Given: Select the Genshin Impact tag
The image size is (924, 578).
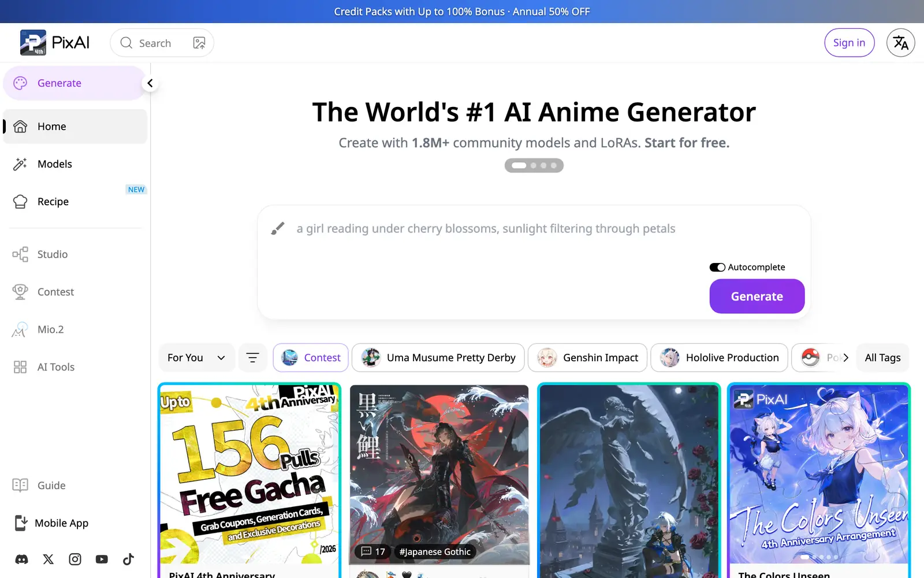Looking at the screenshot, I should pos(587,358).
